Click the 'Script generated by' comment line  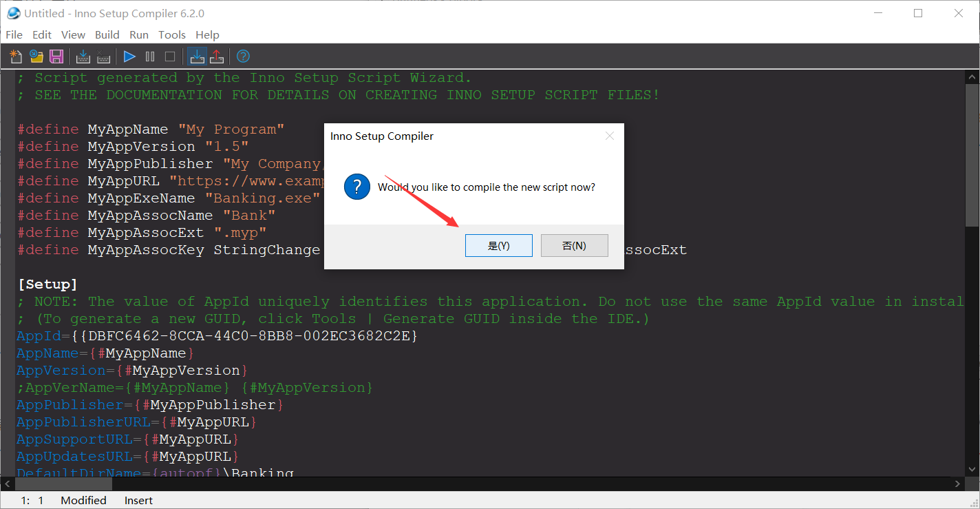click(x=244, y=78)
